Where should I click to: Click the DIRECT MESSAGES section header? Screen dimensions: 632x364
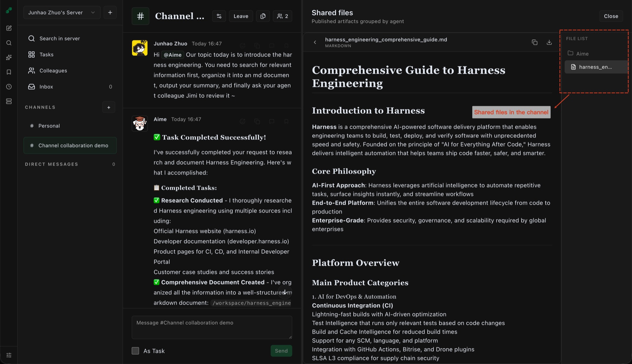(52, 164)
